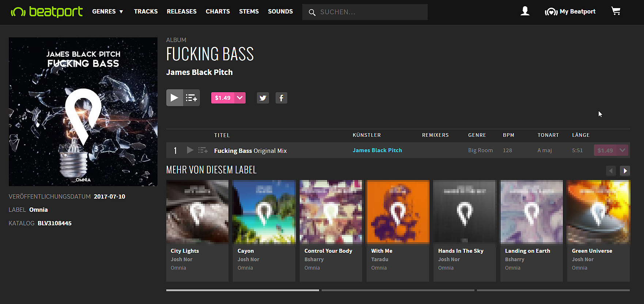
Task: Open the Genres dropdown menu
Action: tap(107, 12)
